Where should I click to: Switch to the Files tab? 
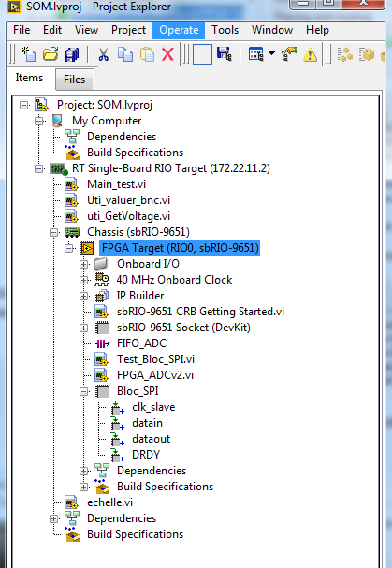[x=74, y=80]
